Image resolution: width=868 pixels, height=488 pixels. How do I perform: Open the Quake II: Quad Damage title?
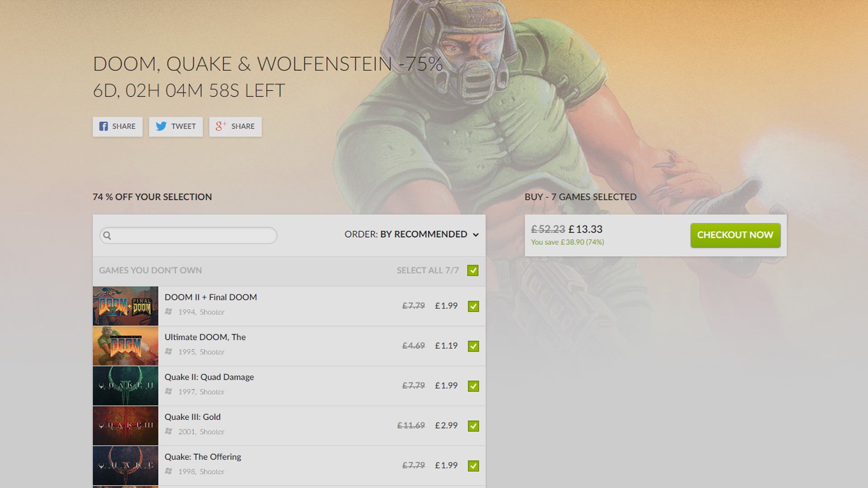(209, 377)
